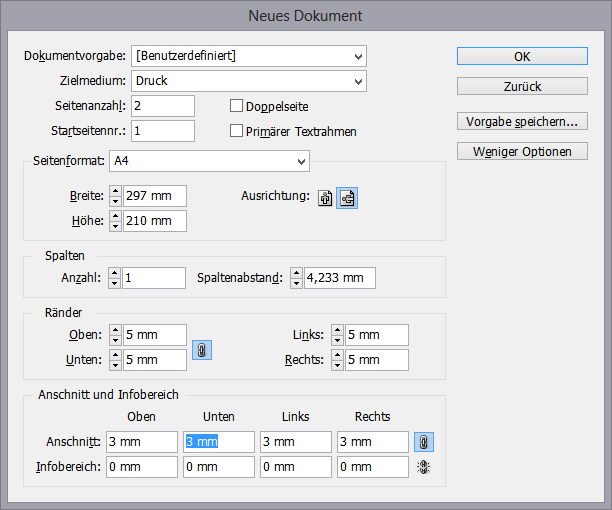The width and height of the screenshot is (612, 510).
Task: Click the Breite stepper arrows
Action: click(x=115, y=196)
